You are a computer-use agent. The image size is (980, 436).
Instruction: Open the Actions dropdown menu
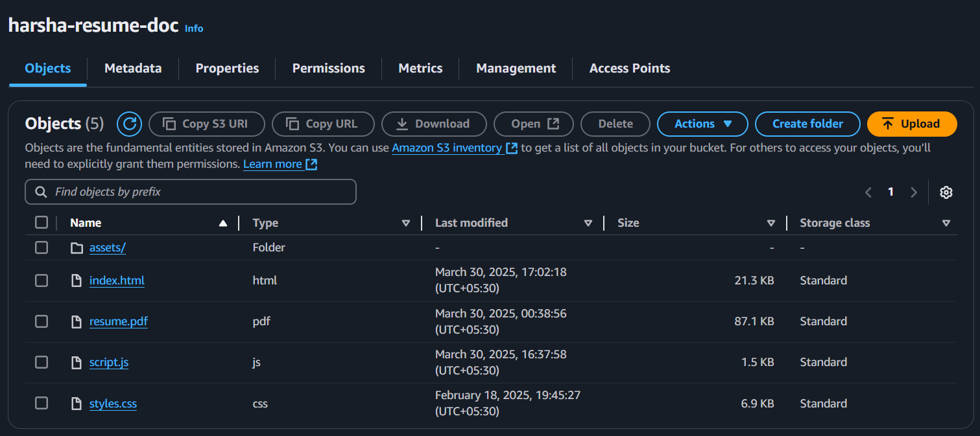pos(702,124)
